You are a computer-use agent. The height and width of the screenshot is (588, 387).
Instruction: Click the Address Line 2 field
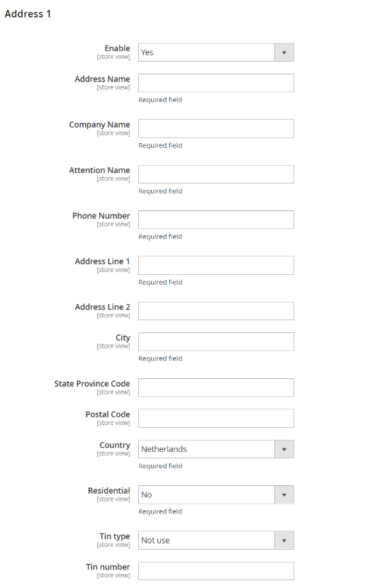coord(216,311)
